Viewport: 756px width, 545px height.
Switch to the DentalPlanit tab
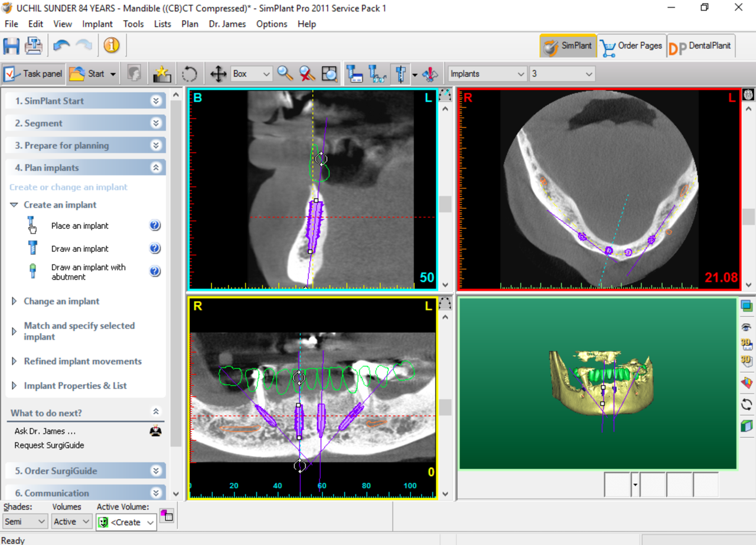coord(701,46)
